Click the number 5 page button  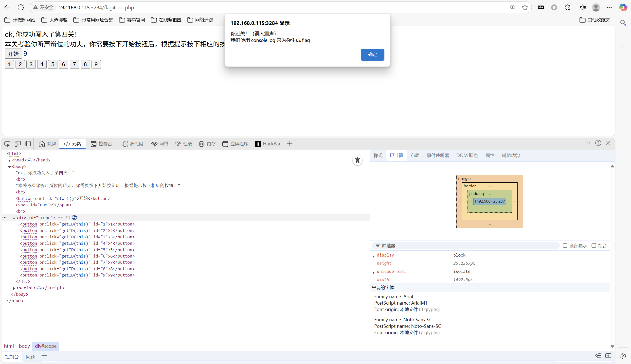tap(53, 65)
